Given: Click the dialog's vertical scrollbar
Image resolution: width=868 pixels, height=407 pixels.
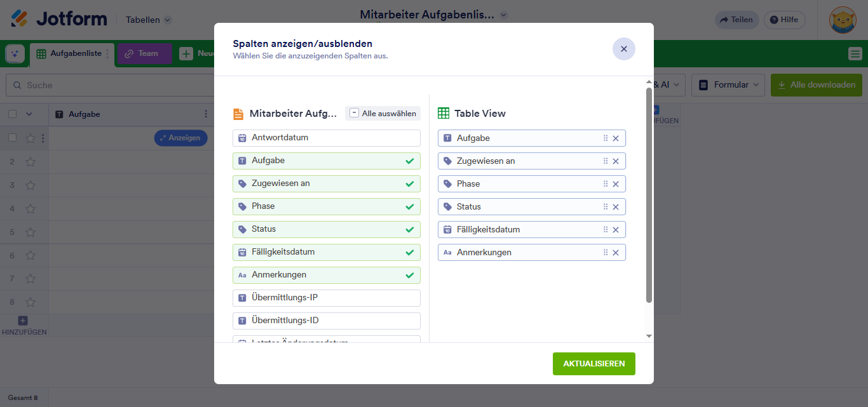Looking at the screenshot, I should [649, 190].
